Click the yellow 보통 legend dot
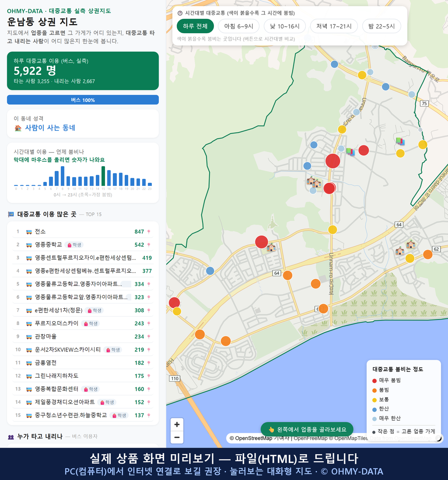The height and width of the screenshot is (480, 448). [x=374, y=400]
